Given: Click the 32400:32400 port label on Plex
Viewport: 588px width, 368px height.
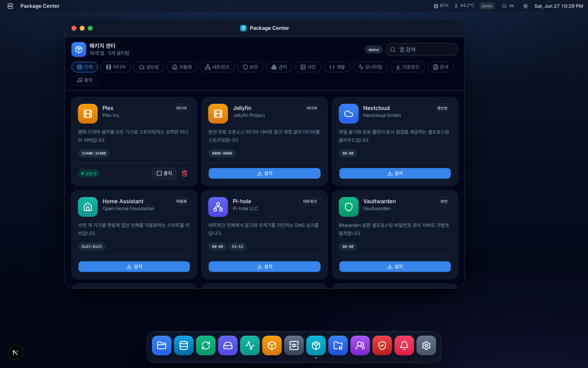Looking at the screenshot, I should [94, 153].
